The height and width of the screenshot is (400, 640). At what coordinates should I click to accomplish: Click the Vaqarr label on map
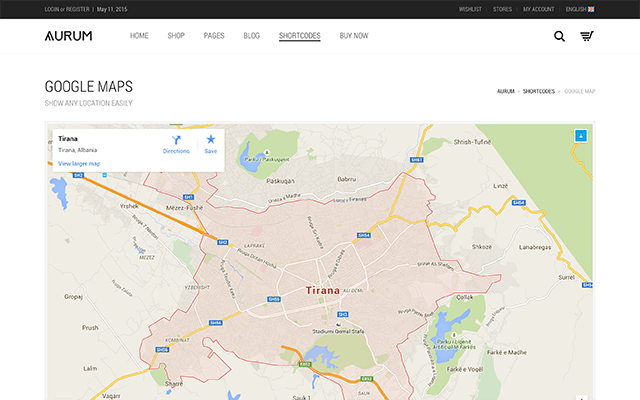point(111,396)
